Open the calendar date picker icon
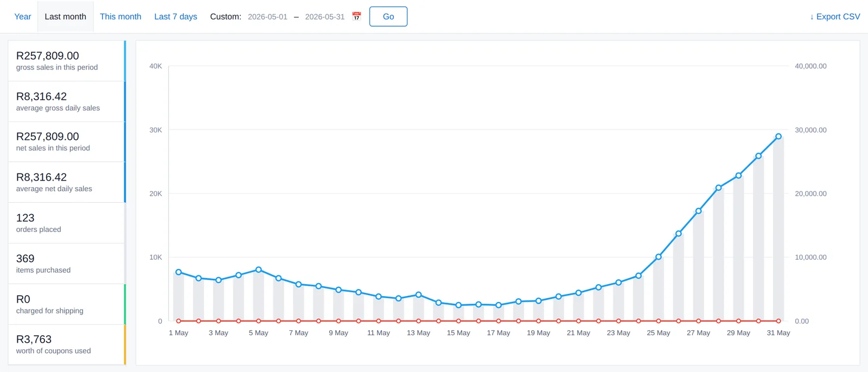Image resolution: width=868 pixels, height=372 pixels. point(356,16)
